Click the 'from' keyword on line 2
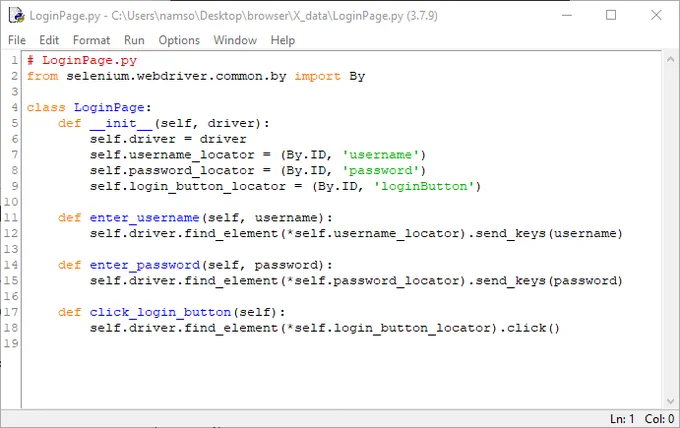The height and width of the screenshot is (428, 680). tap(42, 76)
